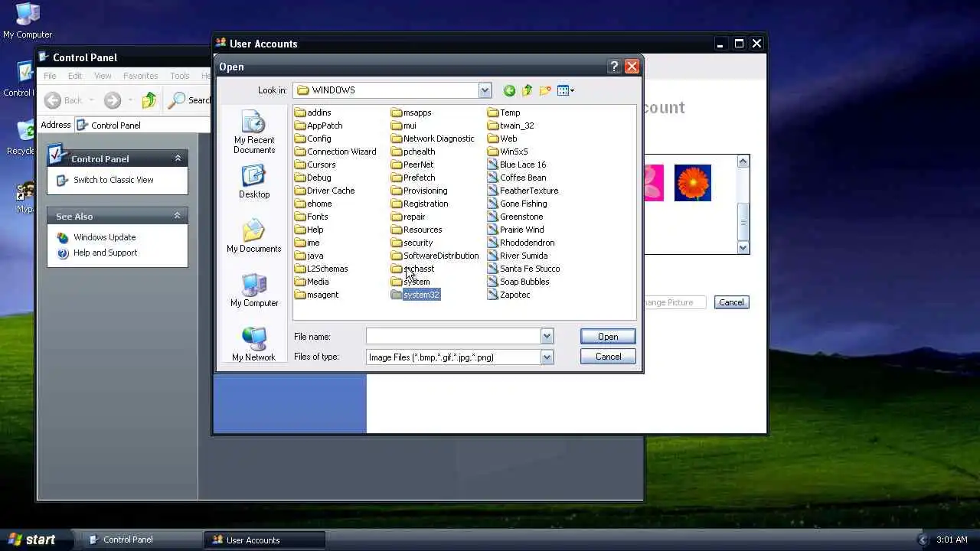Collapse the Control Panel side pane section

[178, 158]
